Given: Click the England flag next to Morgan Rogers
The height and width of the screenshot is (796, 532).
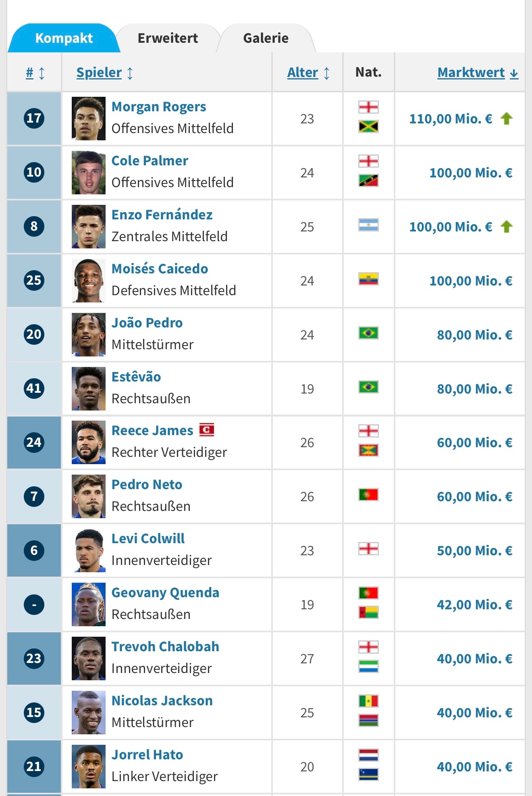Looking at the screenshot, I should pos(368,107).
